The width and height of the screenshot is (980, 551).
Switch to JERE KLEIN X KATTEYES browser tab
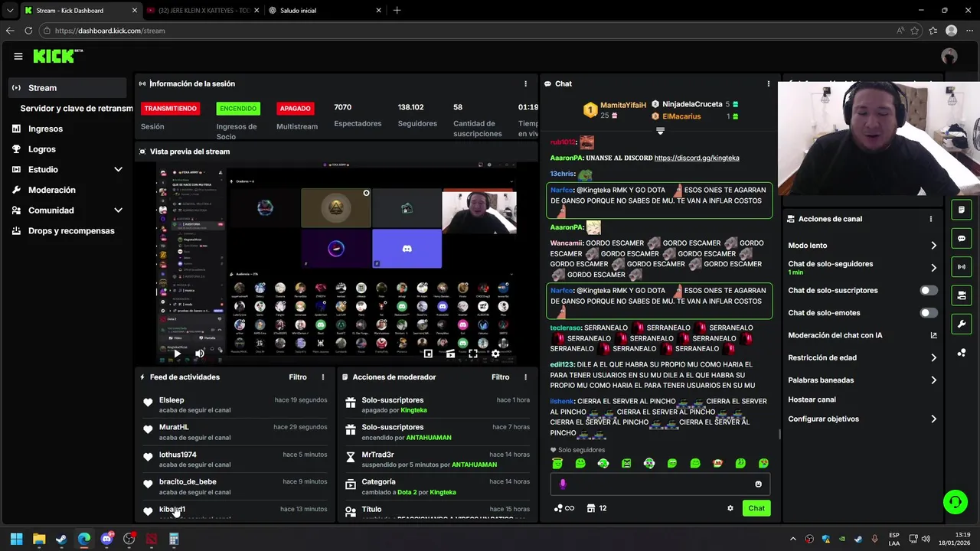click(x=203, y=11)
